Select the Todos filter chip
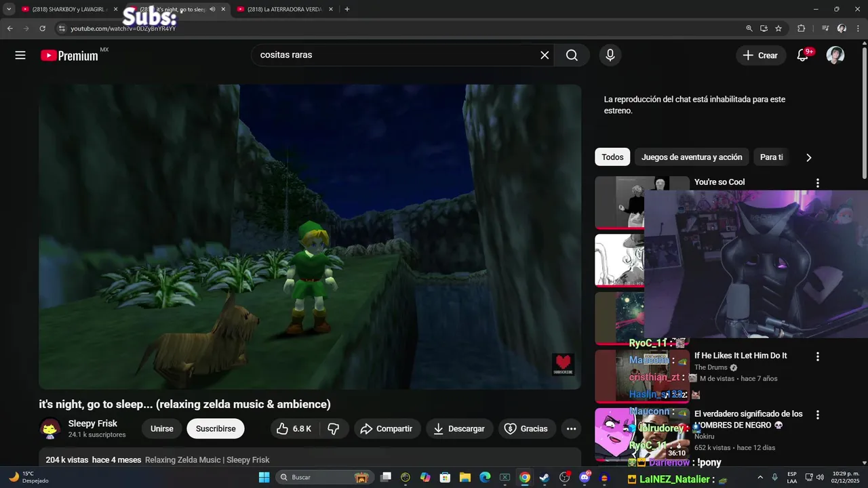Screen dimensions: 868x488 tap(612, 157)
